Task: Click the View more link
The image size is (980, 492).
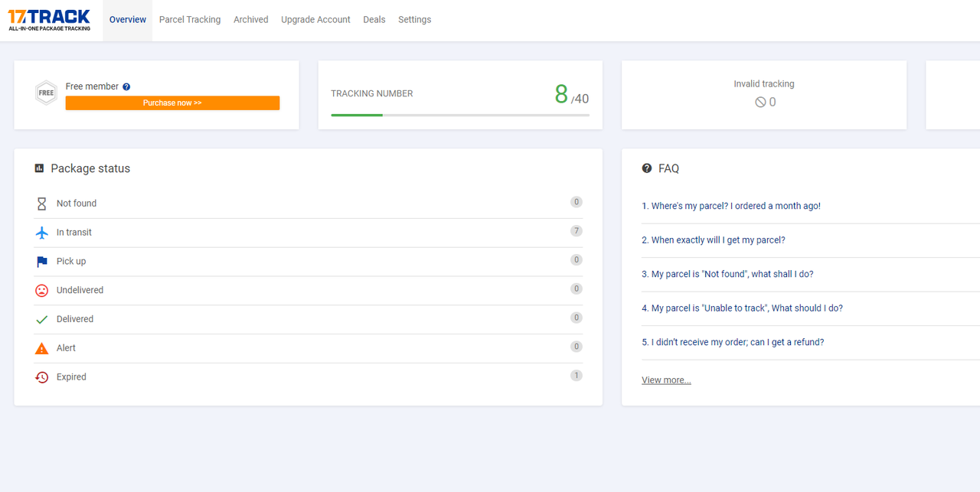Action: coord(666,380)
